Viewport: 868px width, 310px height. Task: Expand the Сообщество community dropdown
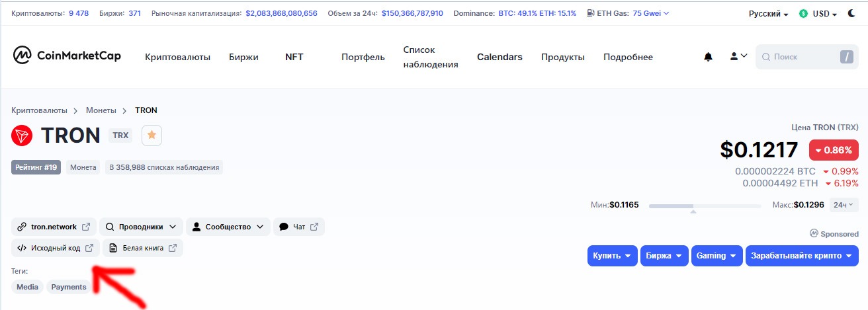click(x=228, y=227)
